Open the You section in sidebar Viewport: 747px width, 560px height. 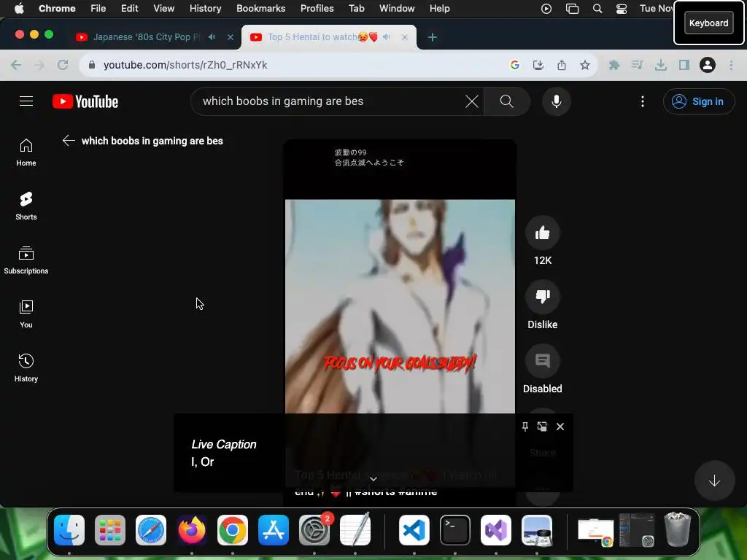coord(26,314)
